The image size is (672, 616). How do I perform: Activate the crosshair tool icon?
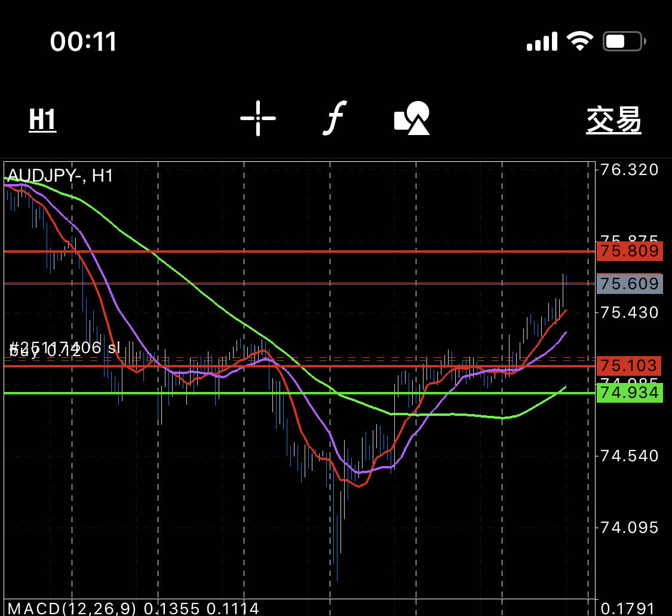[x=258, y=118]
